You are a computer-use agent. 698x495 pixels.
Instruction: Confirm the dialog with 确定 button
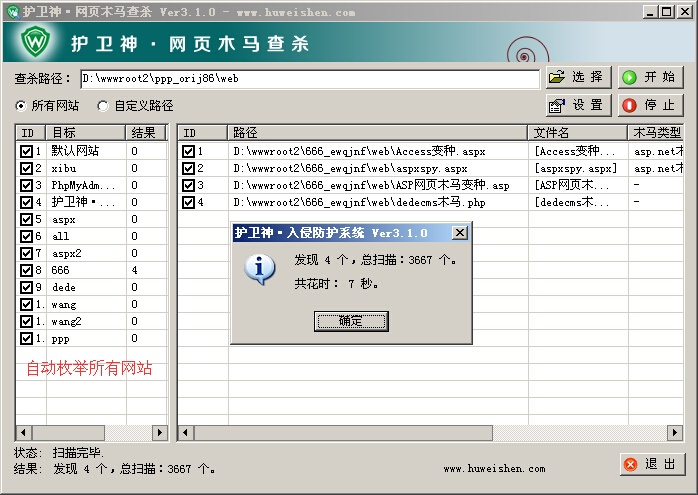351,321
